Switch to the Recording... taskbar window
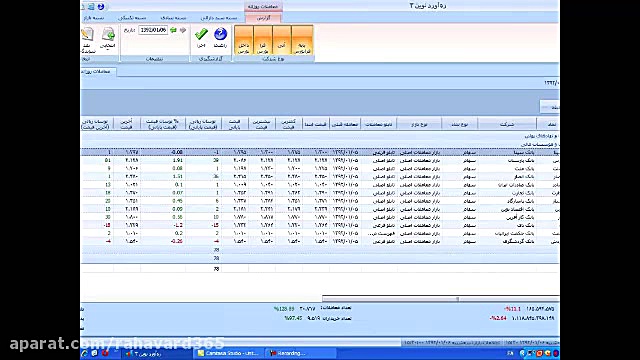This screenshot has width=640, height=360. click(x=301, y=353)
